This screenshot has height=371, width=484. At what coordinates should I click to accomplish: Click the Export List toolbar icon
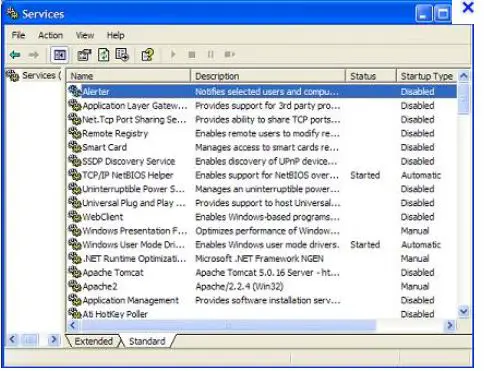click(x=122, y=55)
